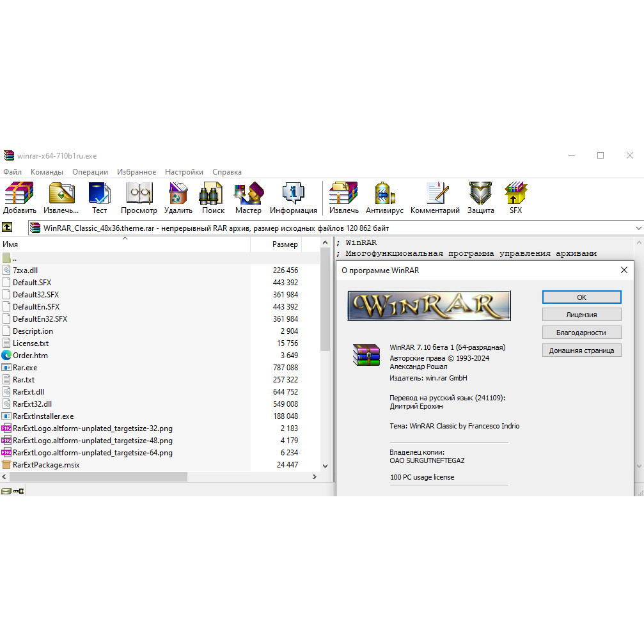
Task: Click the file list scroll up arrow
Action: (x=325, y=243)
